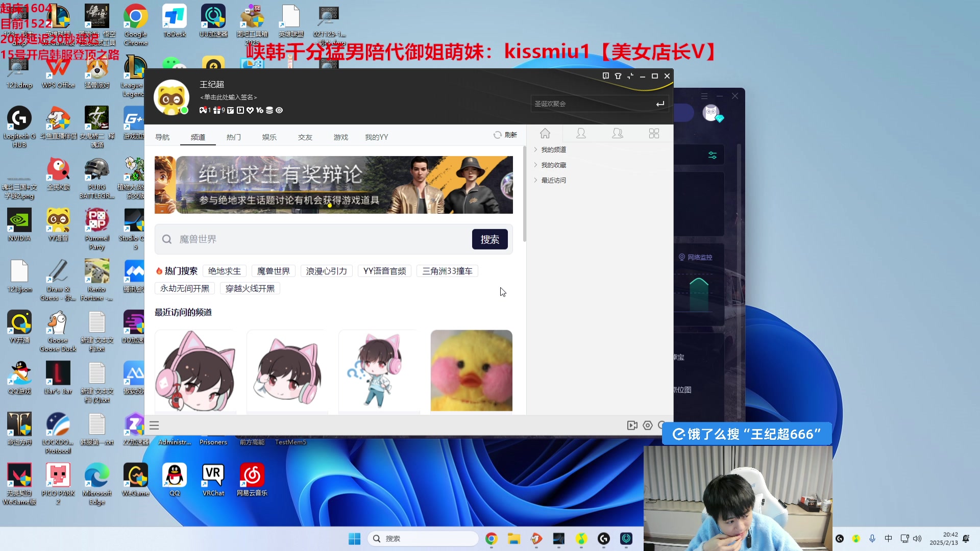Switch to the 我的YY tab
Screen dimensions: 980x551
click(x=377, y=137)
